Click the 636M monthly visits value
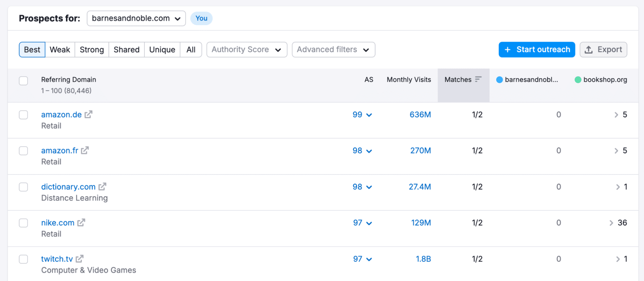644x281 pixels. 420,115
